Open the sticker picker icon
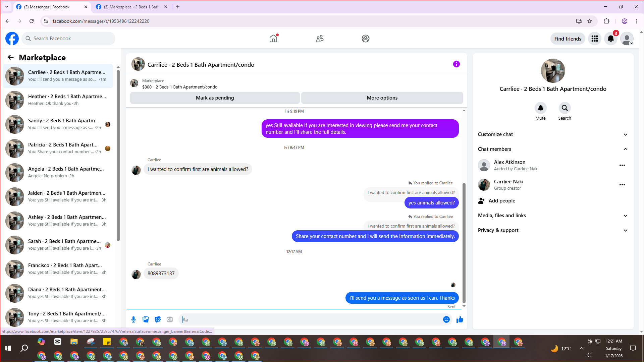644x362 pixels. coord(158,319)
